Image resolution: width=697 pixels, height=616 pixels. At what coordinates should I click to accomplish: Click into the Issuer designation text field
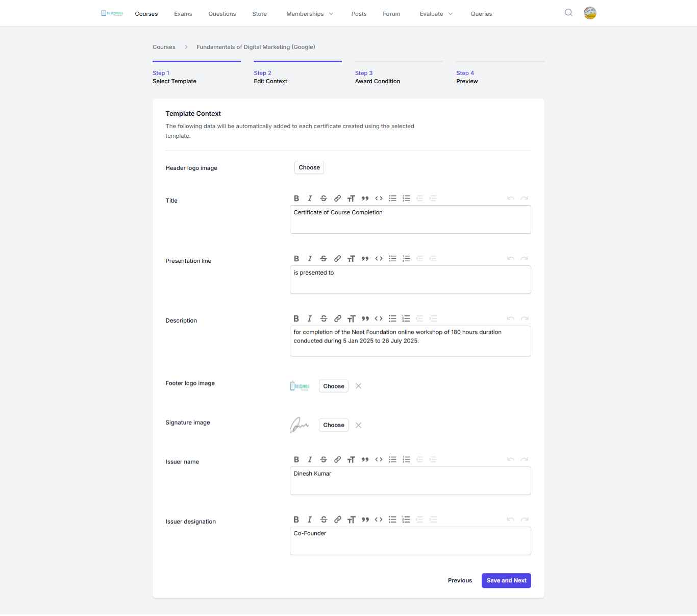(x=410, y=541)
